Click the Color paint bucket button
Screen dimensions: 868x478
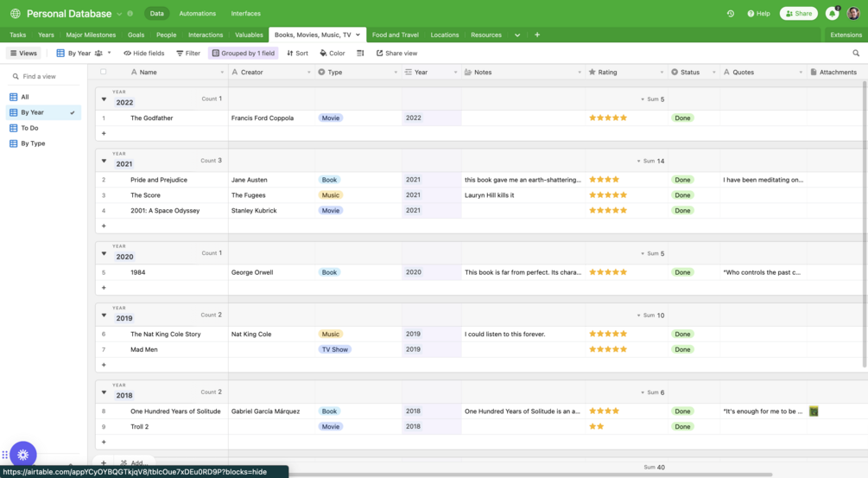[x=333, y=54]
